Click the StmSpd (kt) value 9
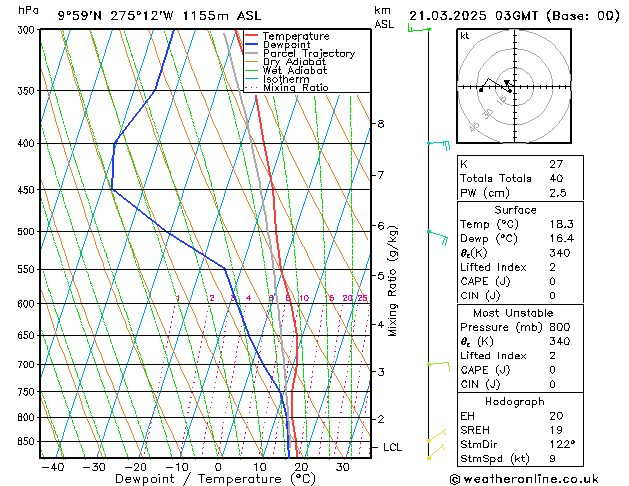The height and width of the screenshot is (486, 629). point(552,458)
